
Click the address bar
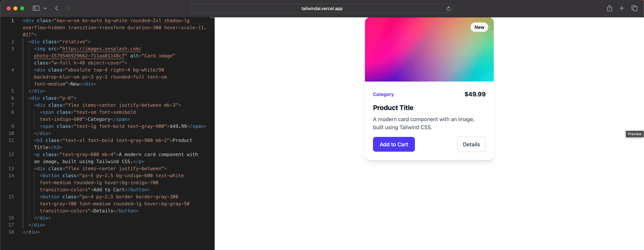322,9
